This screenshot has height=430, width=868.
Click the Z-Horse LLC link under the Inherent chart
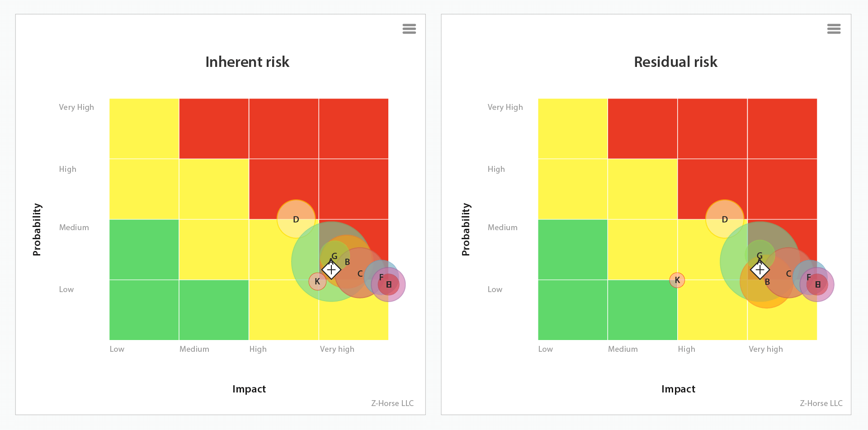[392, 403]
